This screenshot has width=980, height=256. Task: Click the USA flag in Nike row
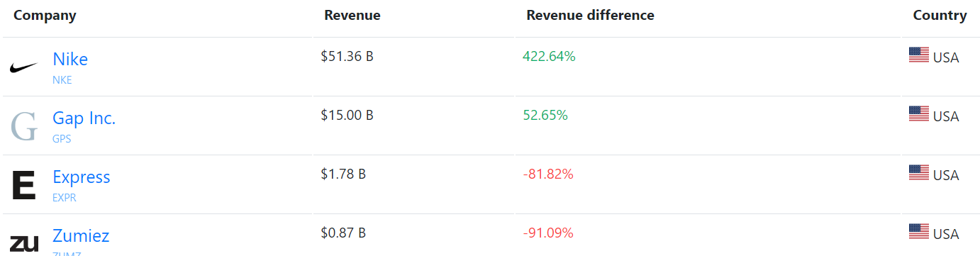919,55
